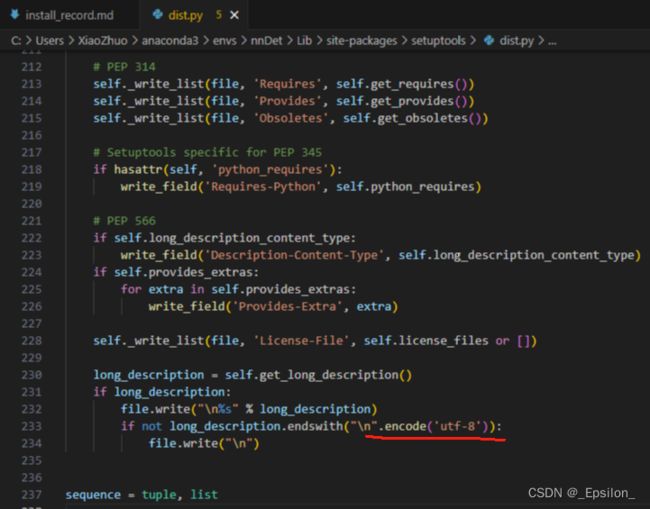
Task: Open the 'envs' breadcrumb segment
Action: point(225,41)
